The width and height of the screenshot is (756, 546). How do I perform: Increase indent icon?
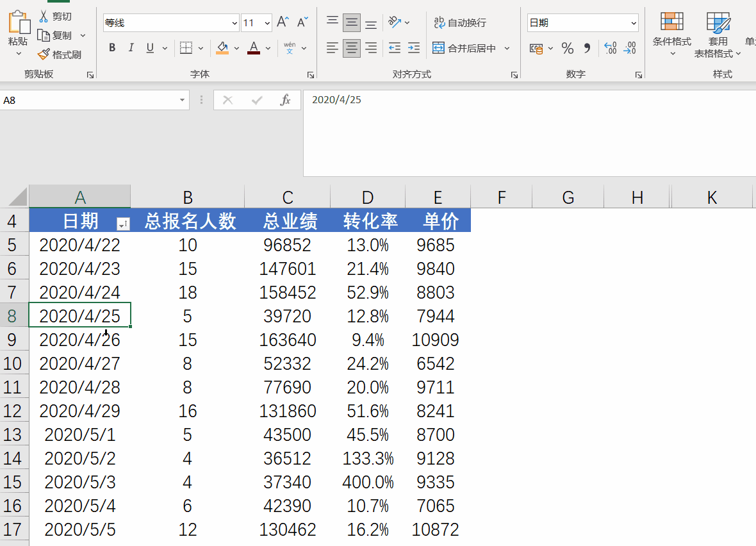click(x=414, y=48)
